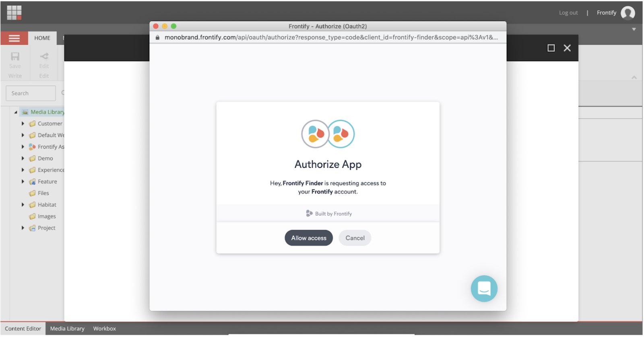Click the user avatar icon
The width and height of the screenshot is (644, 337).
[628, 13]
